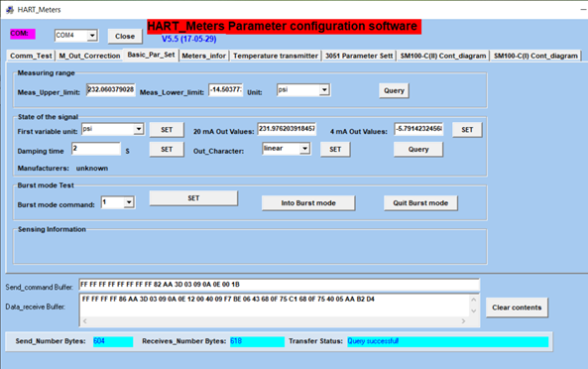The image size is (588, 369).
Task: Click the Quit Burst mode button
Action: click(x=420, y=203)
